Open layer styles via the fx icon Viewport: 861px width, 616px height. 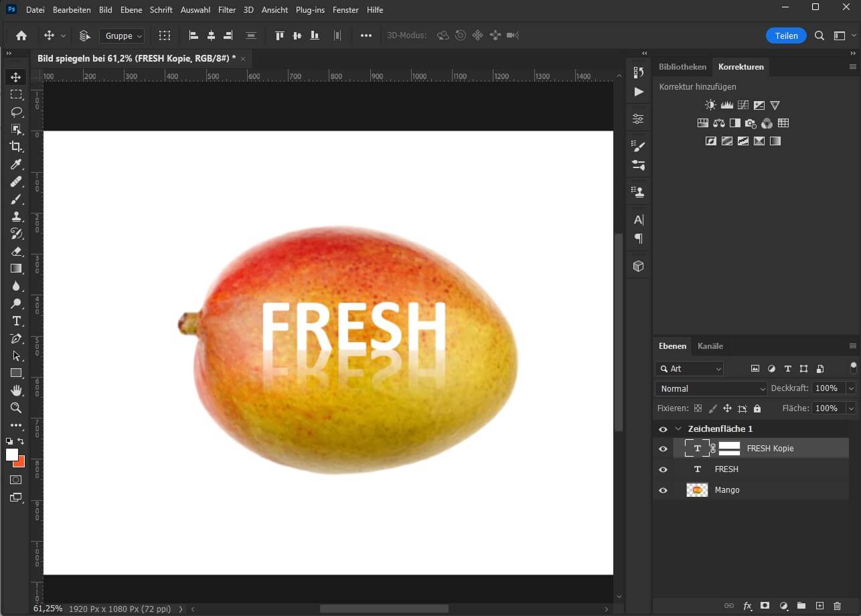pos(746,605)
